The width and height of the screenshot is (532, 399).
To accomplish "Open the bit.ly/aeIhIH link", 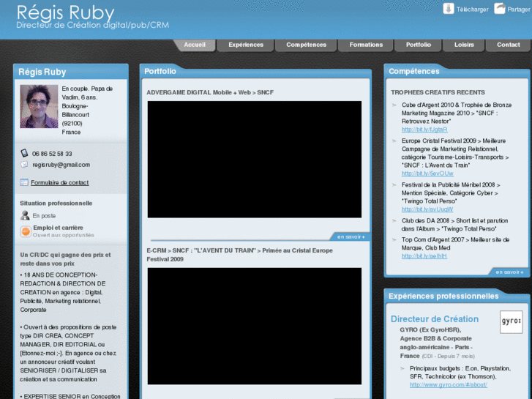I will [x=424, y=256].
